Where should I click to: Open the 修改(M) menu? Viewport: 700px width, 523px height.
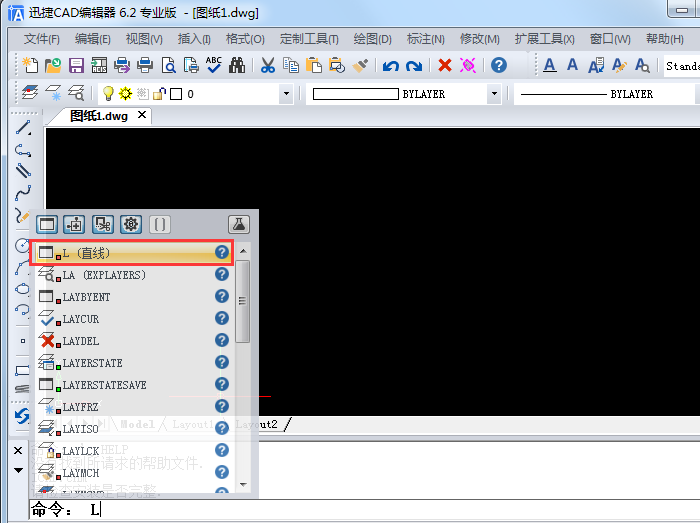pos(479,39)
